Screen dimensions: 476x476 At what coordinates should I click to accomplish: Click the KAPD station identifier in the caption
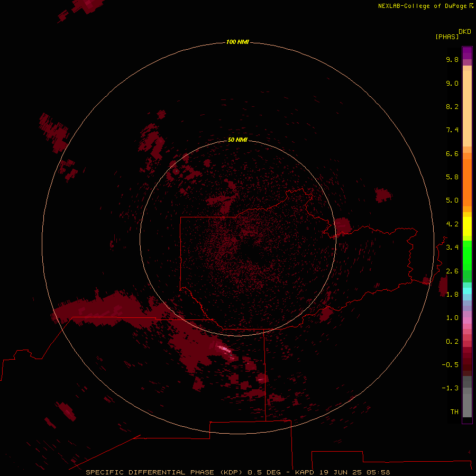coord(305,472)
